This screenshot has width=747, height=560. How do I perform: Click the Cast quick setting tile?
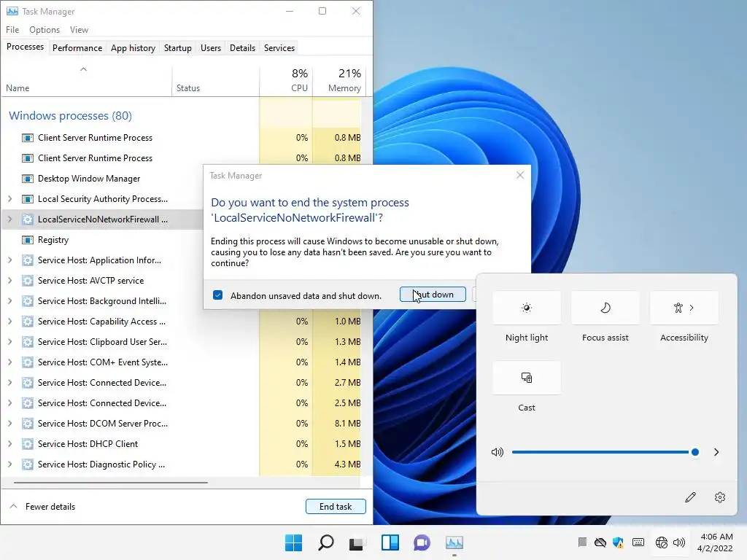click(527, 378)
